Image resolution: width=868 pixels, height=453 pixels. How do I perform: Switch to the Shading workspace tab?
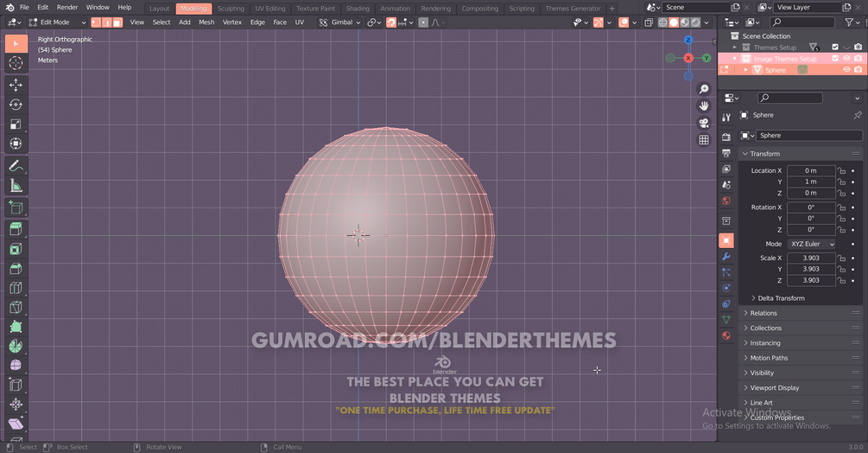point(358,9)
